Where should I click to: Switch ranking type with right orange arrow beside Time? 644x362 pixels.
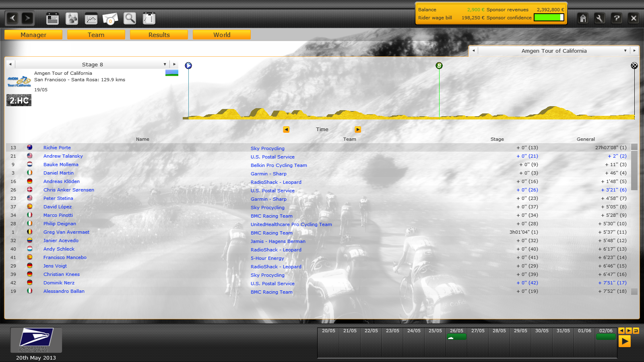coord(358,130)
